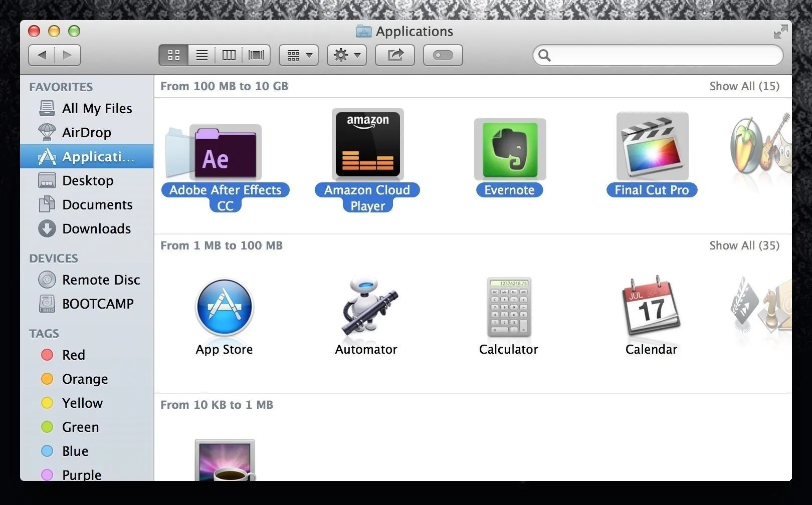
Task: Click the Share toolbar button
Action: point(395,55)
